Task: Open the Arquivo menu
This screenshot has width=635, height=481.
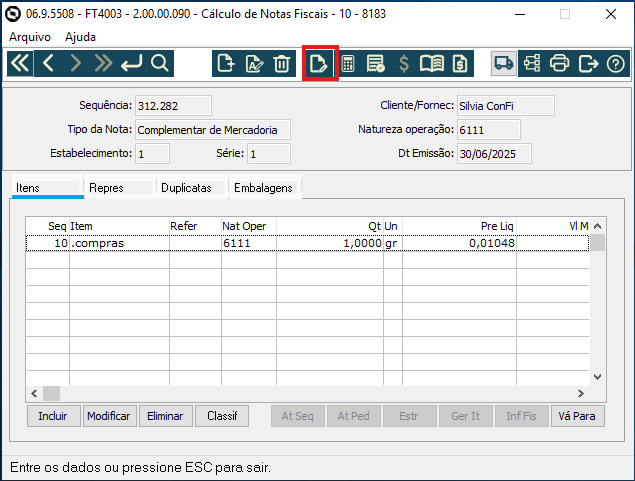Action: (30, 37)
